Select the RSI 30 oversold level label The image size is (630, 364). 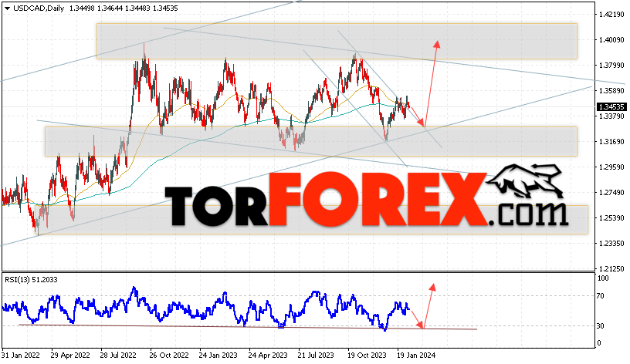tap(600, 326)
